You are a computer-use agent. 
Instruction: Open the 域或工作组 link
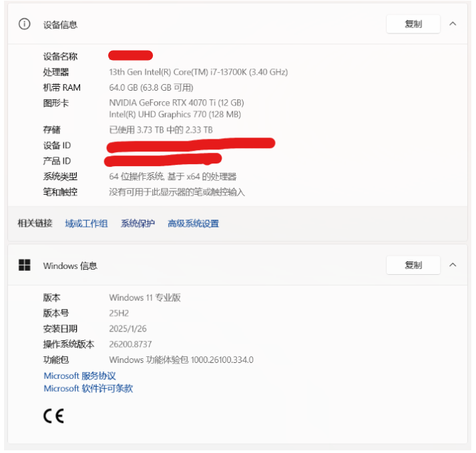click(86, 223)
